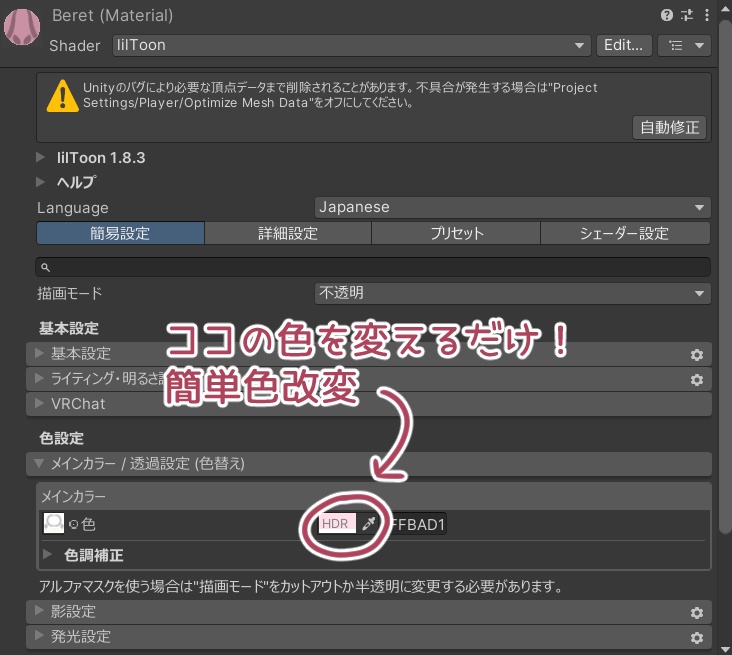
Task: Open the Shader lilToon dropdown
Action: pos(352,45)
